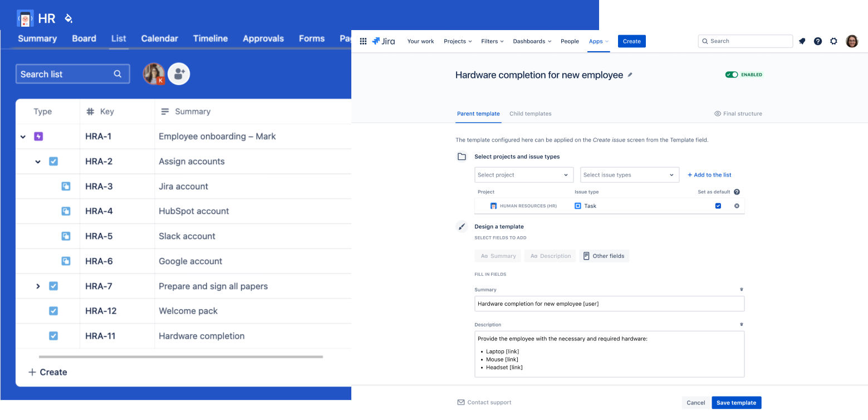868x420 pixels.
Task: Click the pencil icon to edit template name
Action: (x=630, y=75)
